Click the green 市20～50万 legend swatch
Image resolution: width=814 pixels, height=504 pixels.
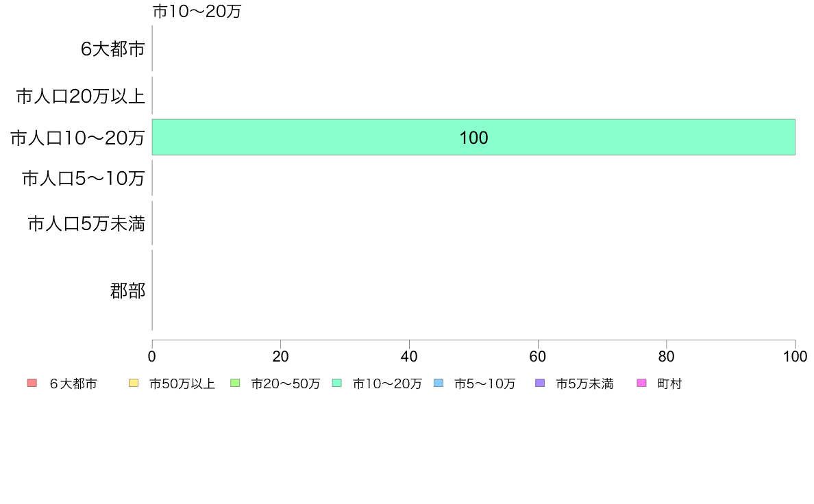click(235, 383)
